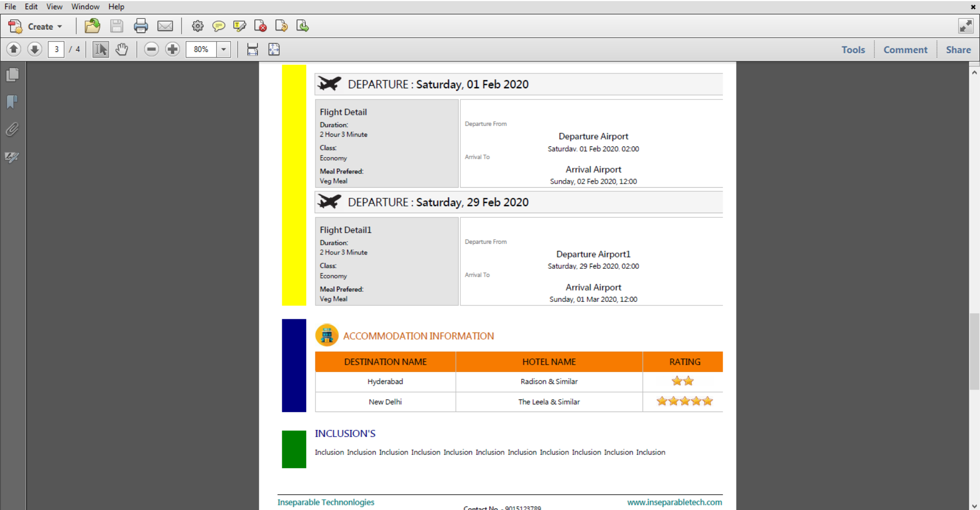The width and height of the screenshot is (980, 510).
Task: Click the 80% zoom value field
Action: coord(201,49)
